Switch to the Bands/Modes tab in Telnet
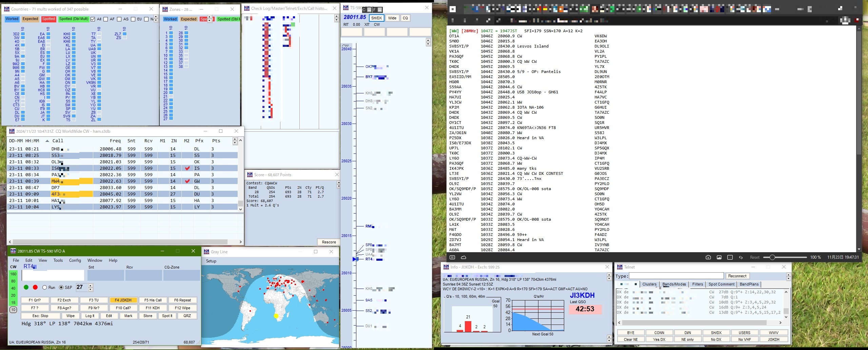Viewport: 868px width, 350px height. (674, 284)
